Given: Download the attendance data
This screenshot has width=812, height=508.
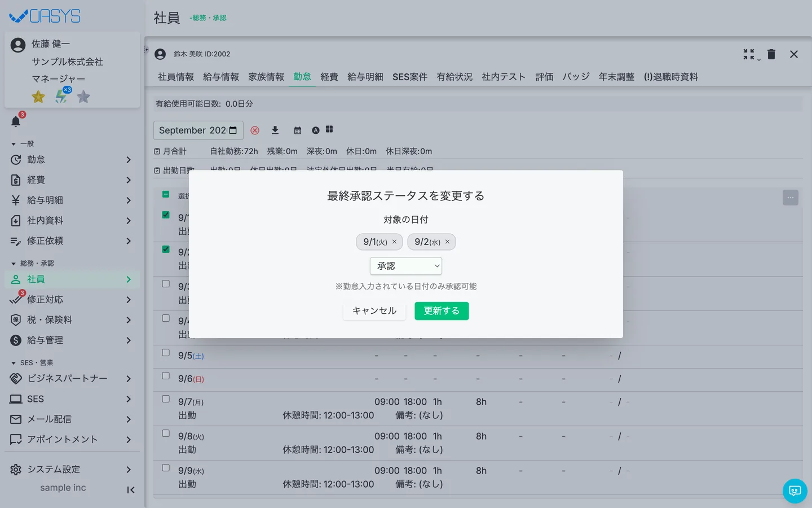Looking at the screenshot, I should (x=275, y=130).
